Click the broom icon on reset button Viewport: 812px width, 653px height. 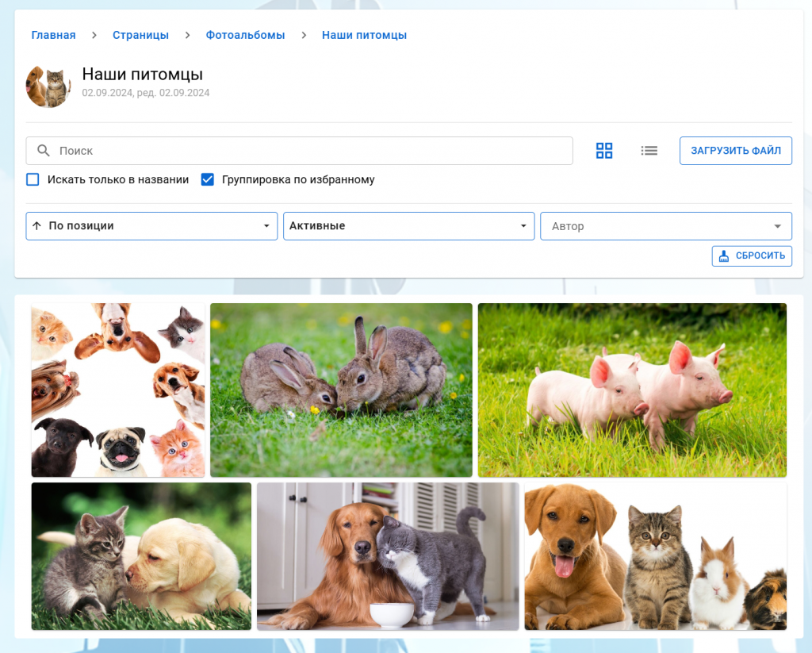[723, 255]
